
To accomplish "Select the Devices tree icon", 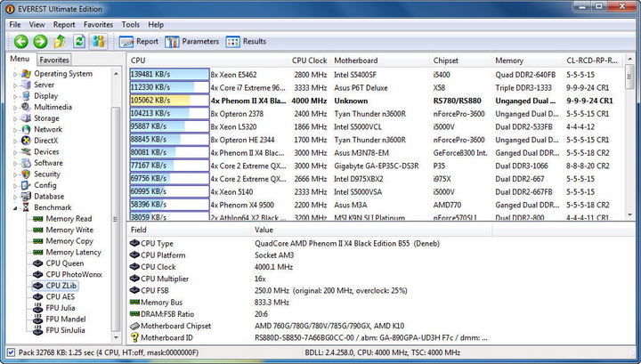I will tap(26, 151).
